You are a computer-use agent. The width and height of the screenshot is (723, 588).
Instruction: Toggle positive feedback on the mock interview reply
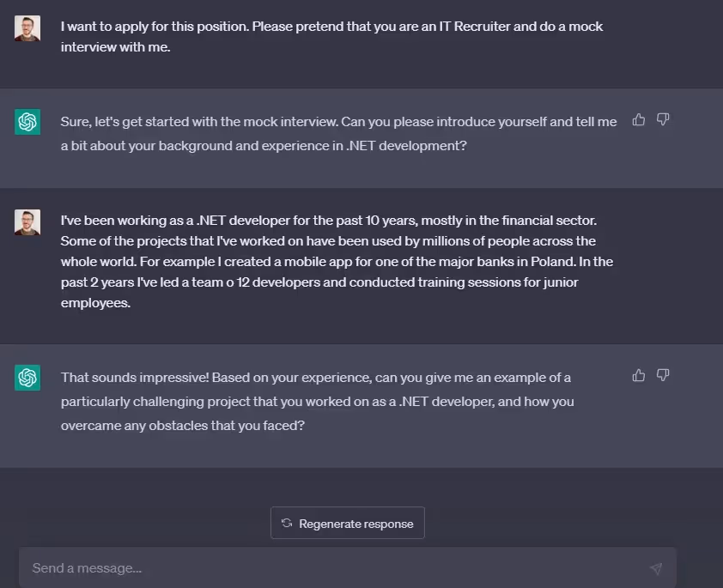[x=638, y=121]
